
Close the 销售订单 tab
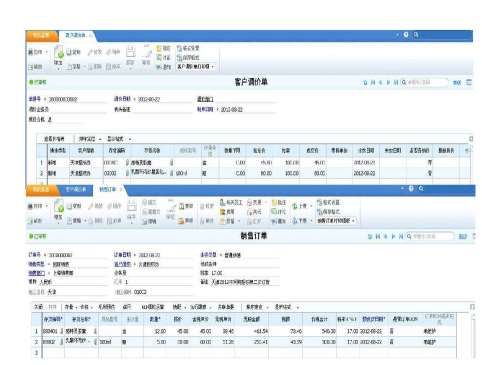[121, 189]
